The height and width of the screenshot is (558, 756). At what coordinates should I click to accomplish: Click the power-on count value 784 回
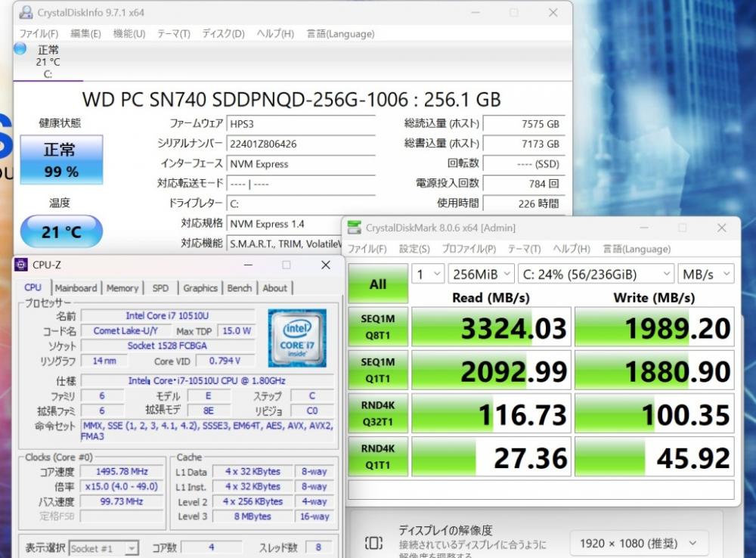524,184
